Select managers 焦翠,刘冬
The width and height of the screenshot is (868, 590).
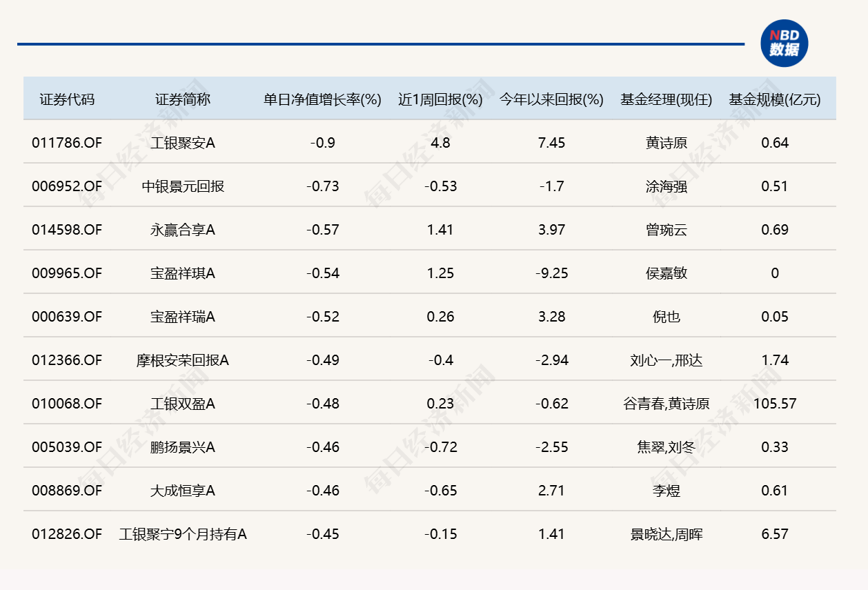(x=666, y=447)
